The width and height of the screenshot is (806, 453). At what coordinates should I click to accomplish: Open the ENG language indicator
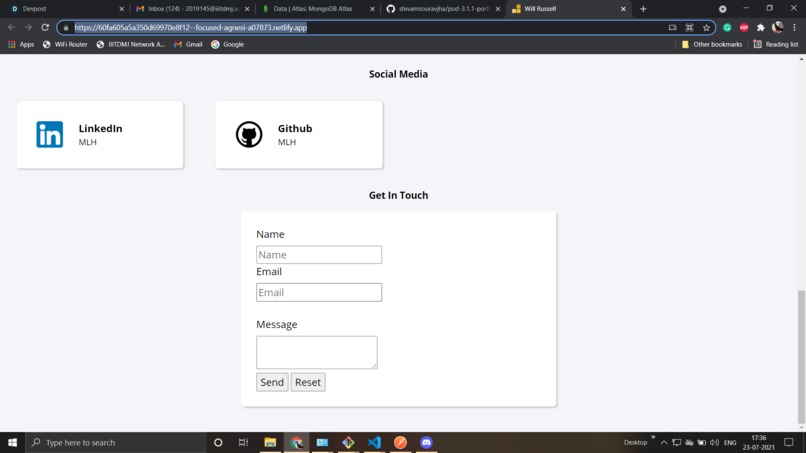(730, 442)
